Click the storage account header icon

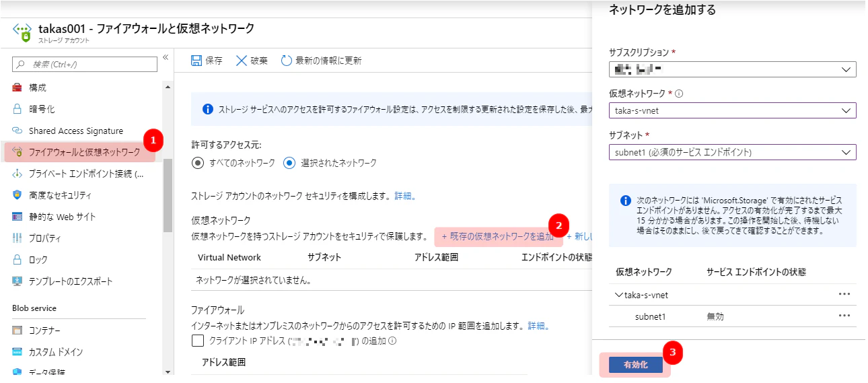click(x=22, y=32)
